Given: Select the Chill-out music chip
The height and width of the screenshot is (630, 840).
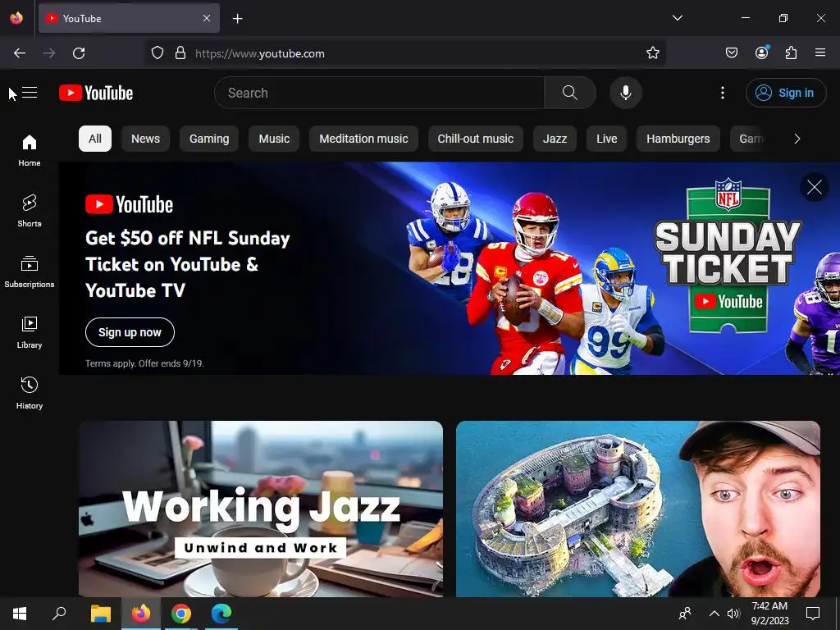Looking at the screenshot, I should [476, 139].
